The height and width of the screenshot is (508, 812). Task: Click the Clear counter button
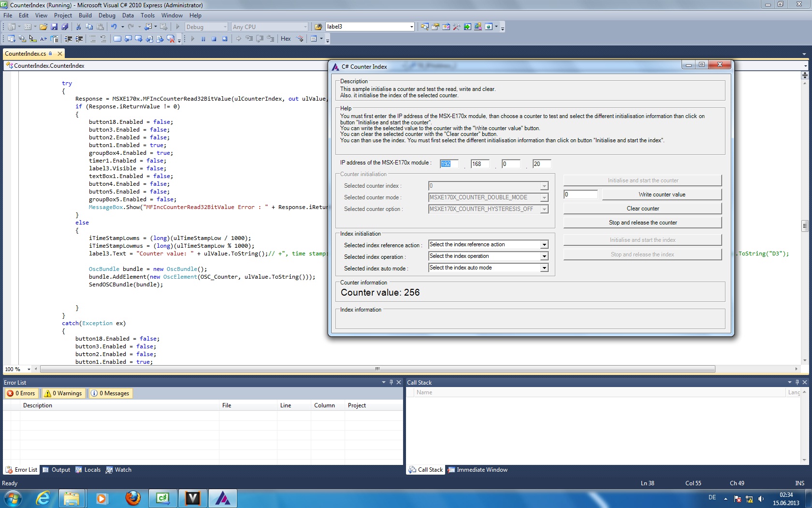coord(642,209)
